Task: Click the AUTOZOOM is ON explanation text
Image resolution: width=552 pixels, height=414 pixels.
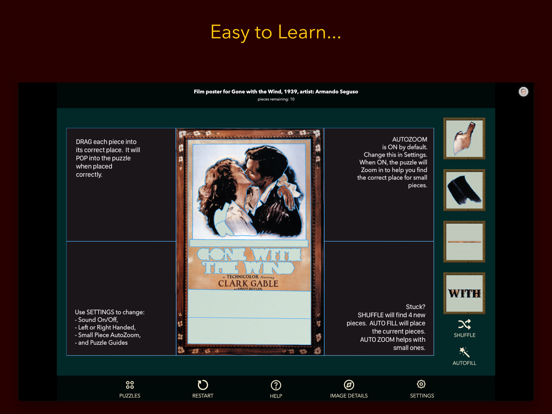Action: (392, 162)
